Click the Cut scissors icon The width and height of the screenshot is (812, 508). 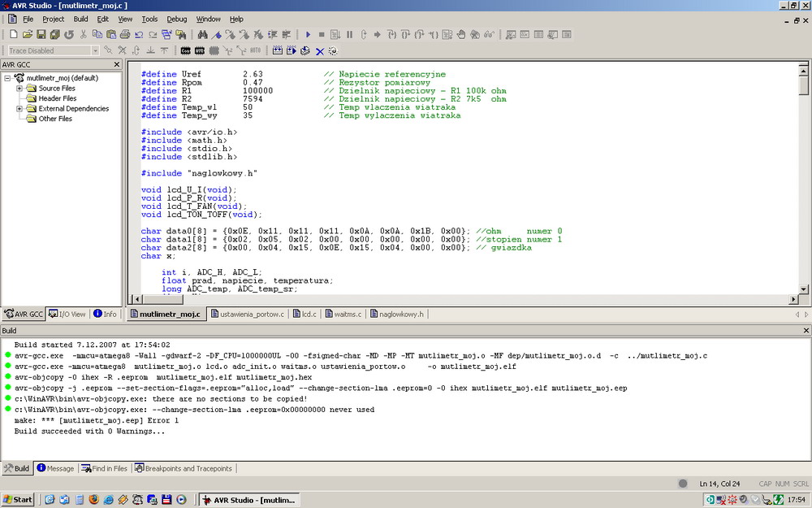coord(83,35)
